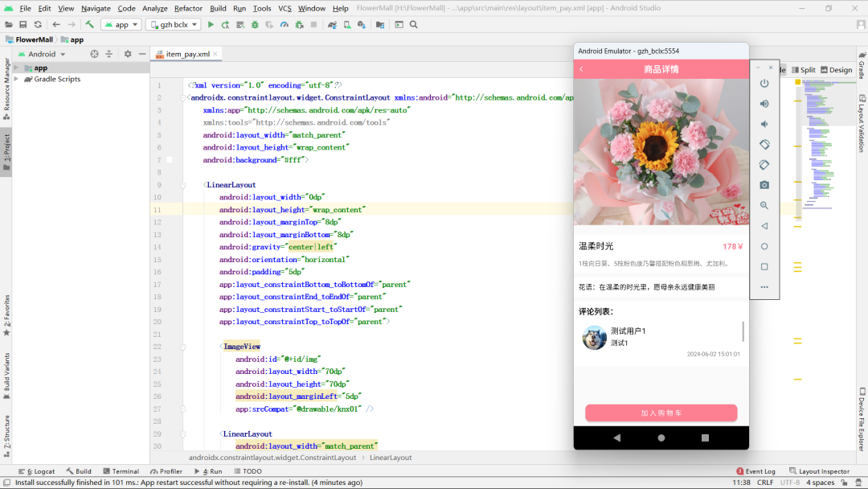The width and height of the screenshot is (868, 489).
Task: Click the Debug app bug icon
Action: coord(255,25)
